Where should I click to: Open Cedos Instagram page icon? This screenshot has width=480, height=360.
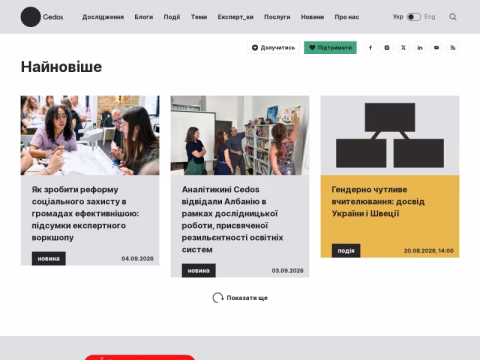coord(387,48)
